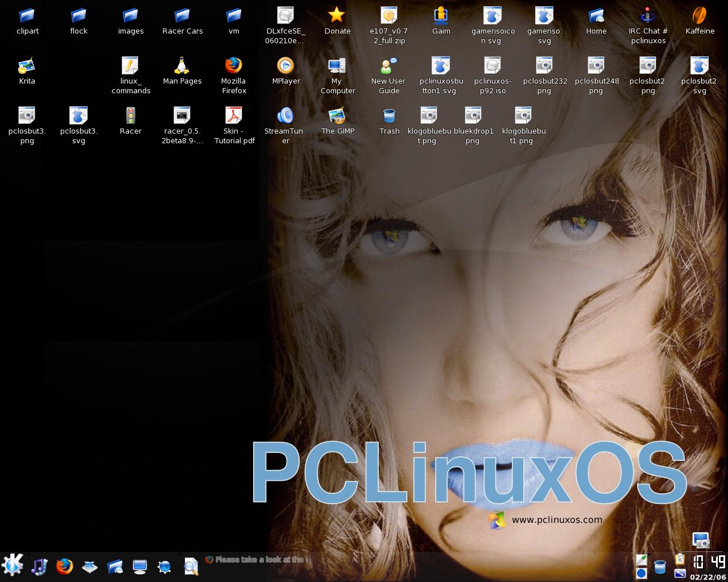This screenshot has width=728, height=582.
Task: Click the color picker pen tray icon
Action: (642, 560)
